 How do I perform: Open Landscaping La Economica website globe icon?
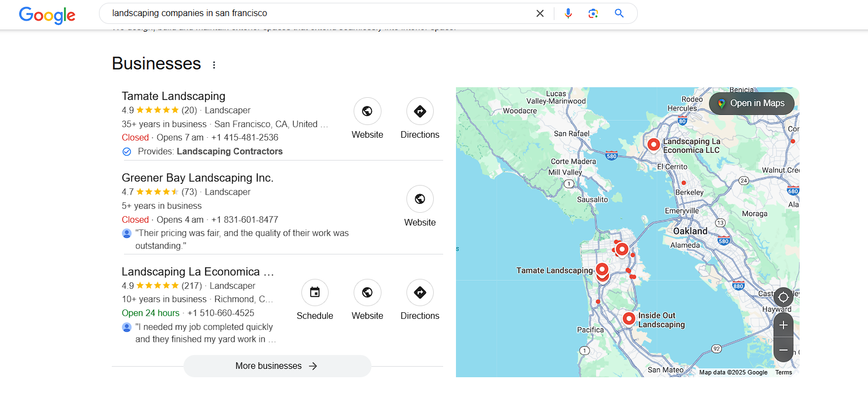[x=368, y=292]
